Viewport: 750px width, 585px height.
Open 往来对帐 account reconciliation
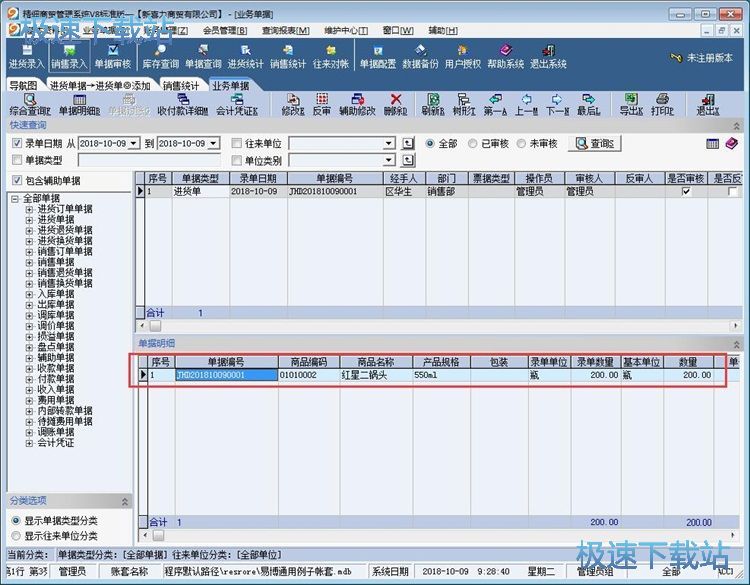(x=331, y=56)
